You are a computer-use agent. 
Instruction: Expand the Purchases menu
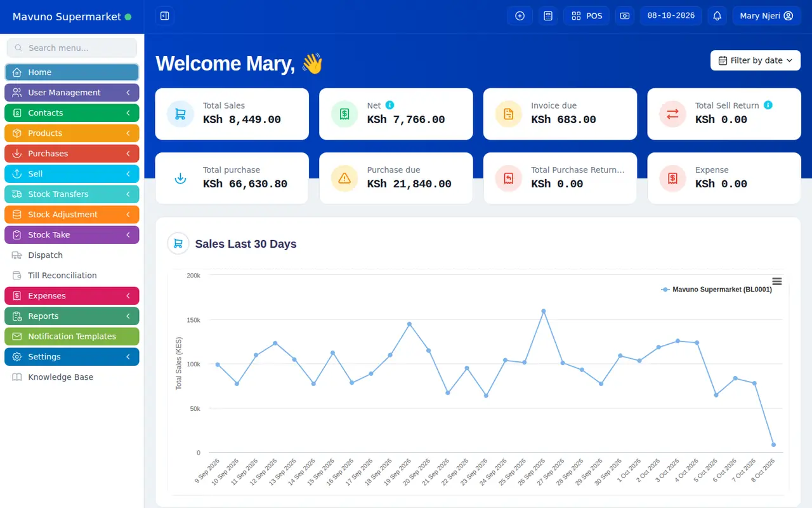pyautogui.click(x=72, y=154)
